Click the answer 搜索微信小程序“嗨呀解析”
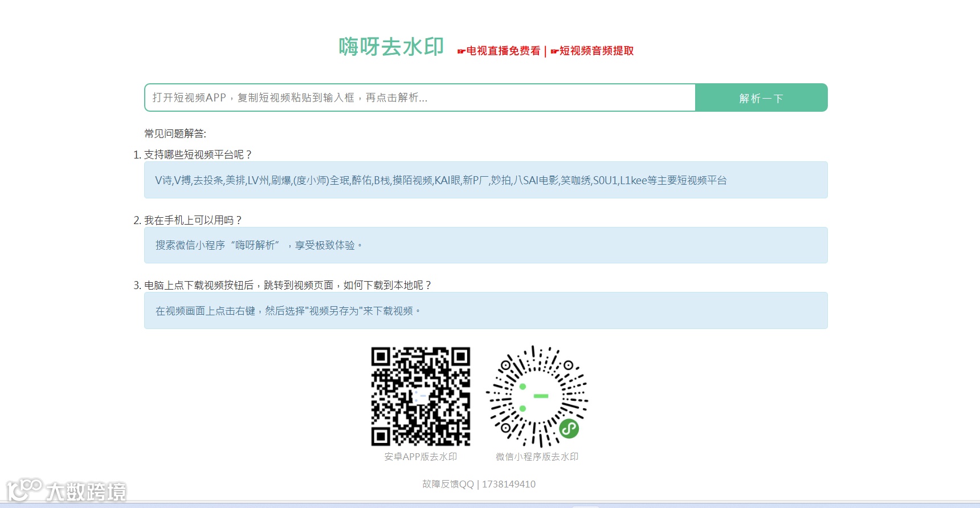Viewport: 980px width, 508px height. [x=485, y=245]
